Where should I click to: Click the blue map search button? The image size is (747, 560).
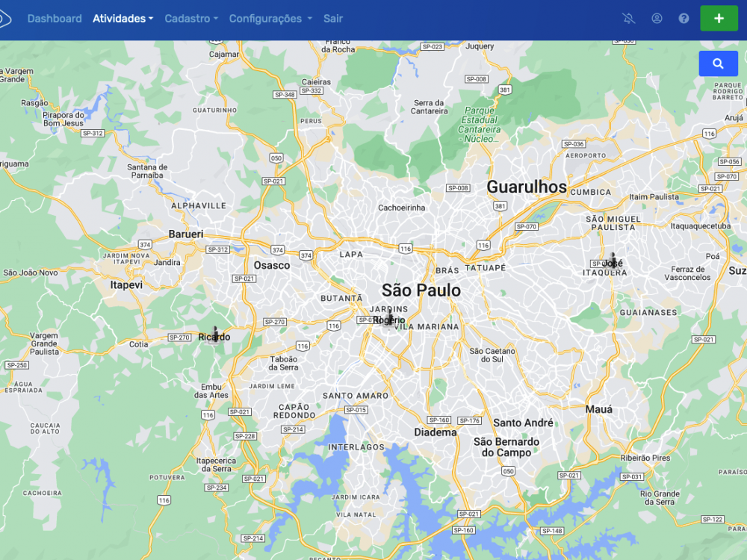[719, 63]
